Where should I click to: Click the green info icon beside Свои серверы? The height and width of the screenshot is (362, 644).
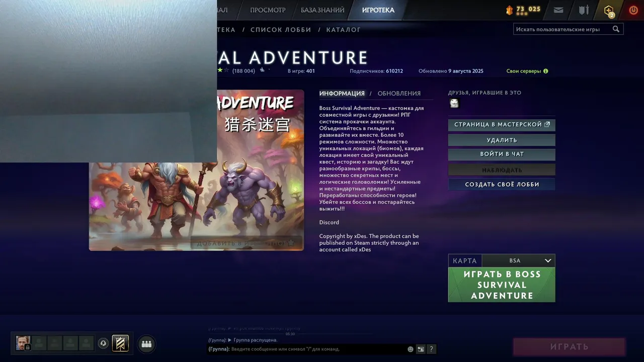(x=546, y=71)
